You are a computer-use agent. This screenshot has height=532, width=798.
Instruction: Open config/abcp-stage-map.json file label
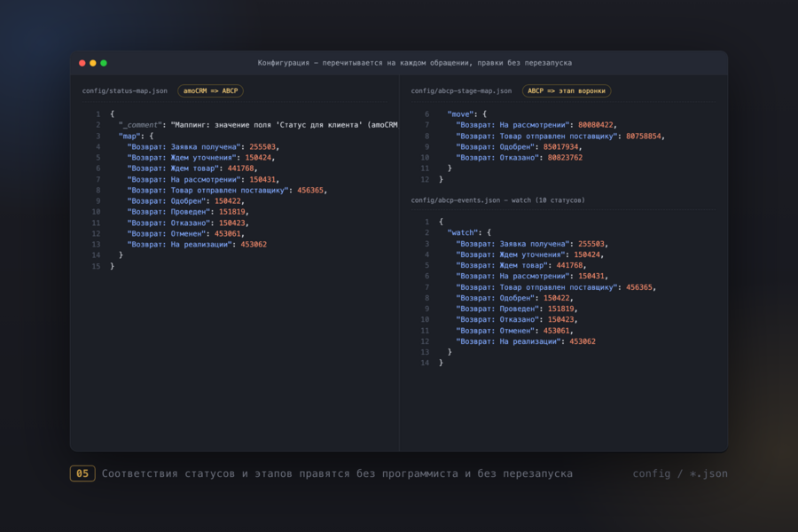(461, 91)
